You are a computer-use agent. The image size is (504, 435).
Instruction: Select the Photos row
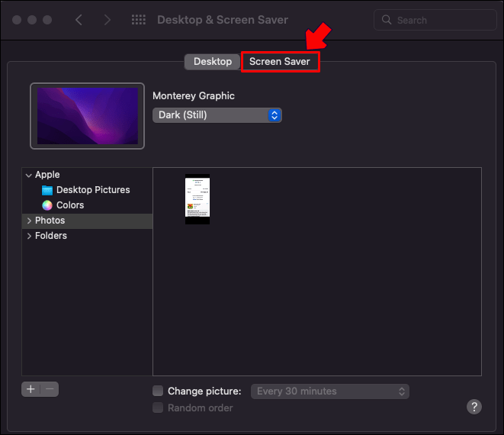(x=87, y=221)
